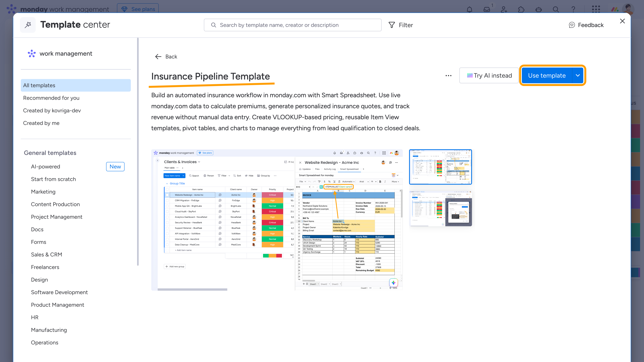Open the help question mark icon
Screen dimensions: 644x362
(x=573, y=9)
